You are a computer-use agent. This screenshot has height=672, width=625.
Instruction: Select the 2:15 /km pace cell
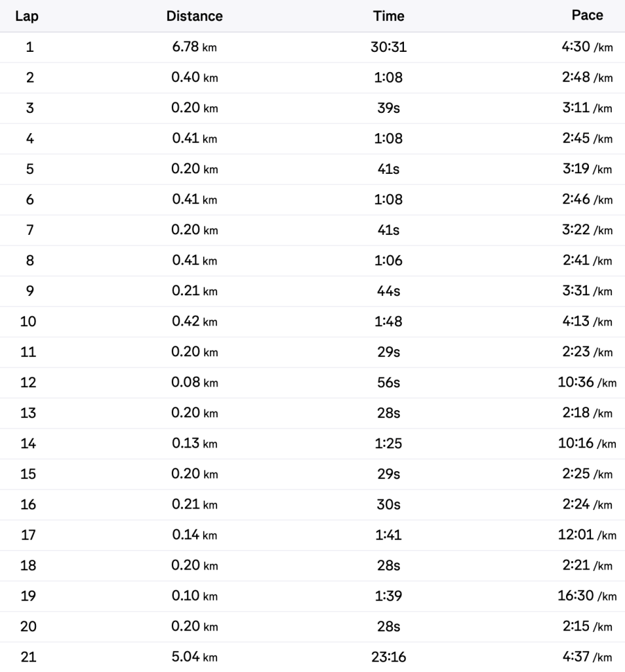(x=587, y=627)
